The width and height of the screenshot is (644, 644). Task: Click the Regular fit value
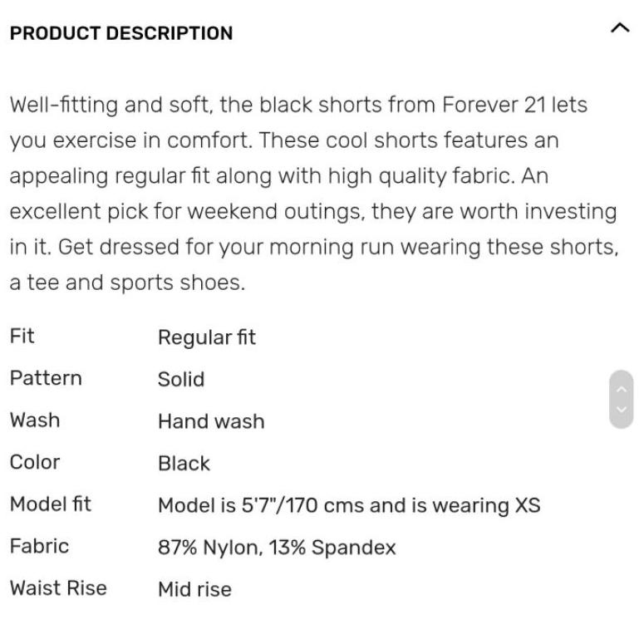click(207, 337)
